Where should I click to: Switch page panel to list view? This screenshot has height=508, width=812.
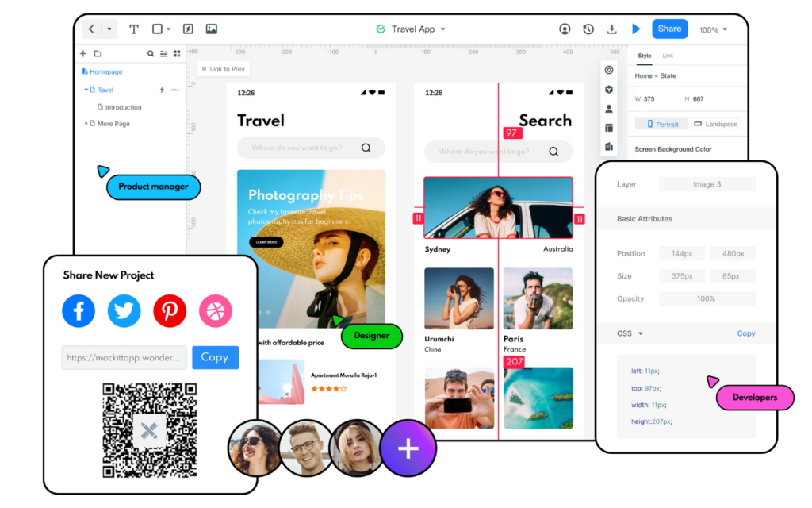click(163, 53)
